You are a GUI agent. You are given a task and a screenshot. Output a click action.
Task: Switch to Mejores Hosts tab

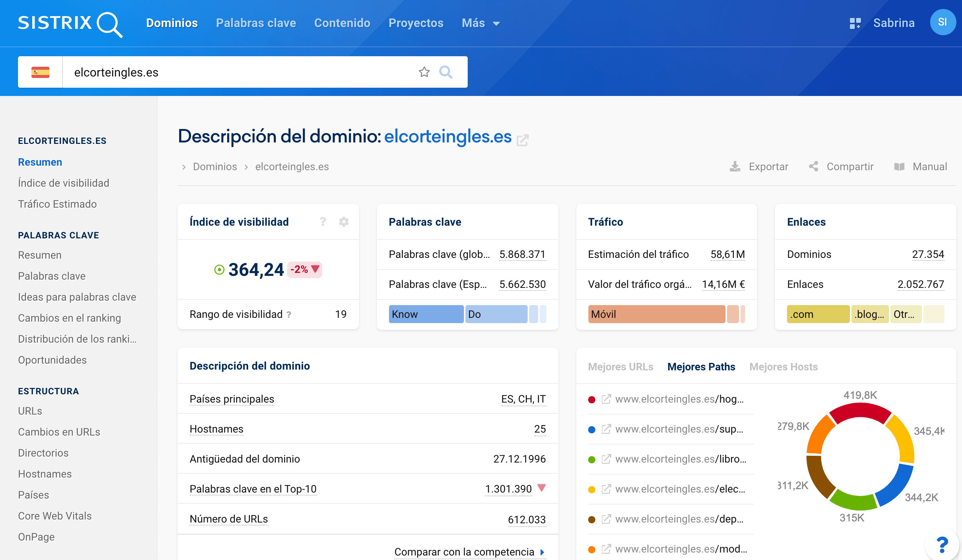(x=783, y=367)
